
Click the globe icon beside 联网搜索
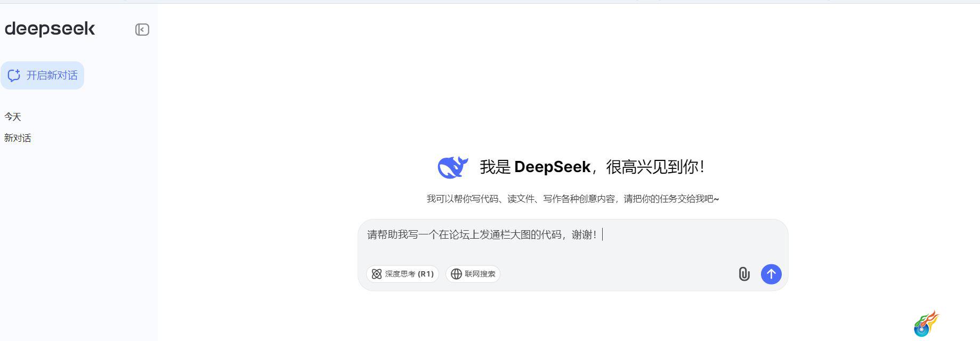[x=456, y=274]
